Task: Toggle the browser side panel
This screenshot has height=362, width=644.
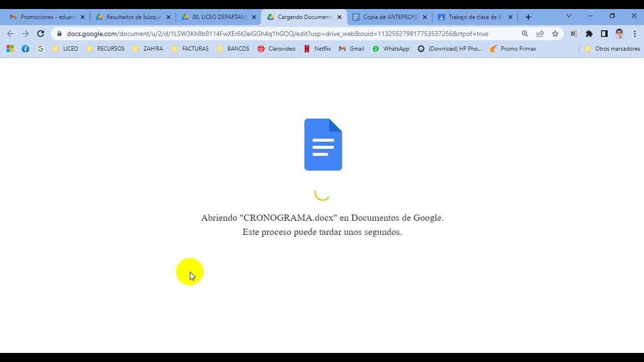Action: pyautogui.click(x=604, y=34)
